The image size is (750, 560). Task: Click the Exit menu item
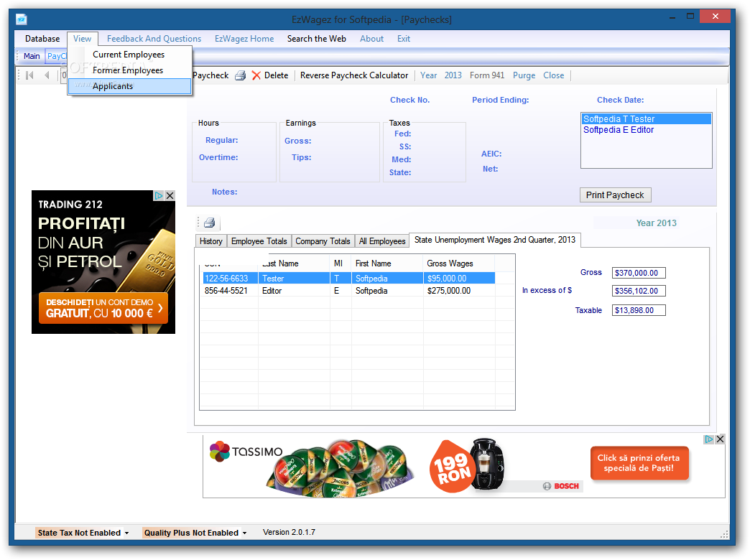(x=403, y=39)
